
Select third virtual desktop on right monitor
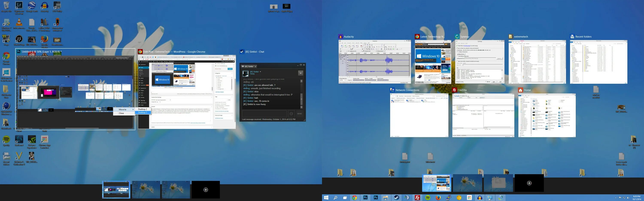(x=498, y=183)
